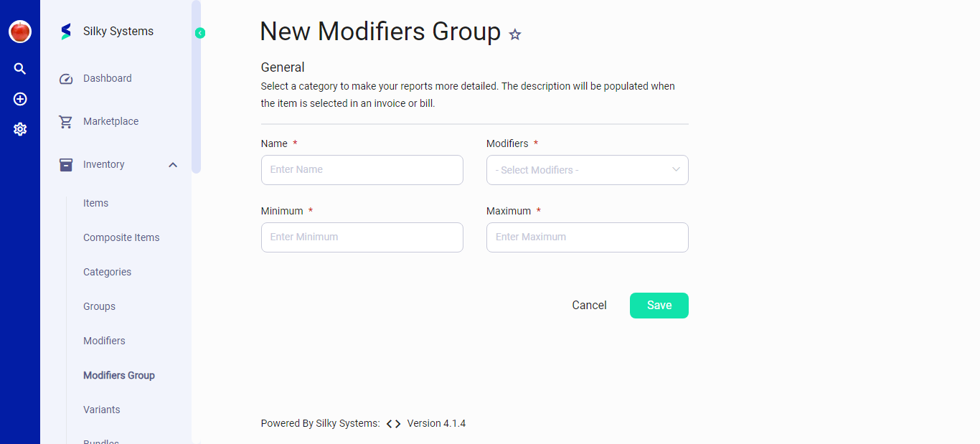Click the plus quick-create icon
980x444 pixels.
click(19, 99)
